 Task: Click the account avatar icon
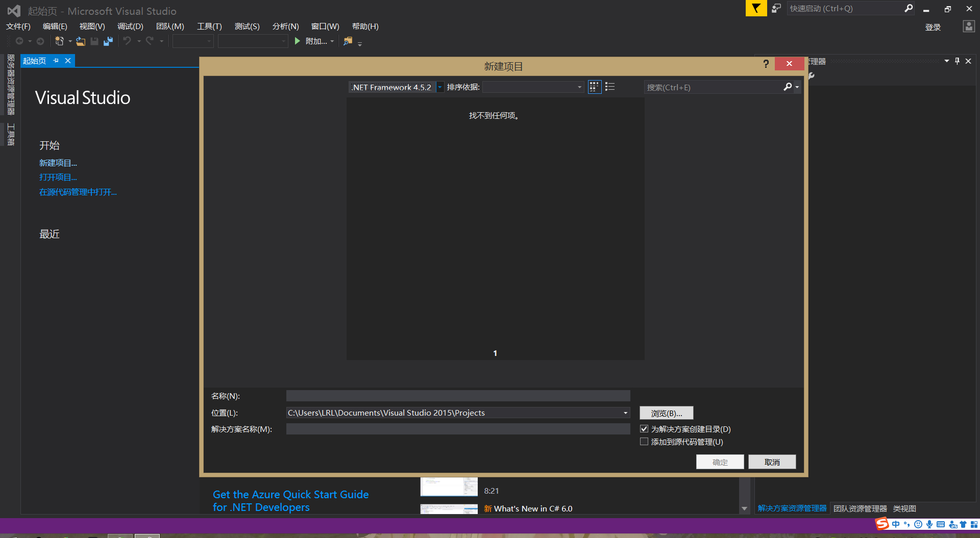click(968, 27)
